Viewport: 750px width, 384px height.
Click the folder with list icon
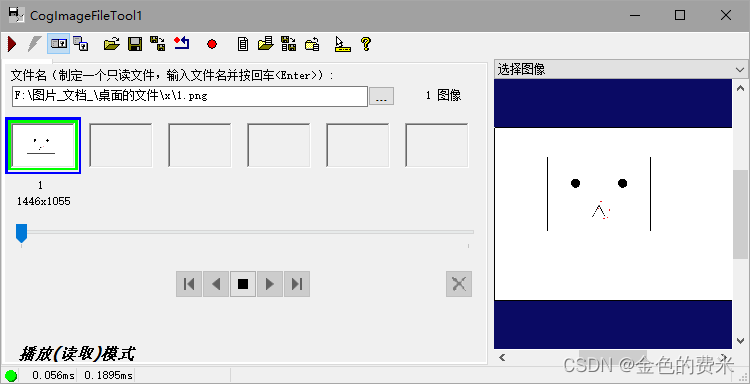(265, 44)
